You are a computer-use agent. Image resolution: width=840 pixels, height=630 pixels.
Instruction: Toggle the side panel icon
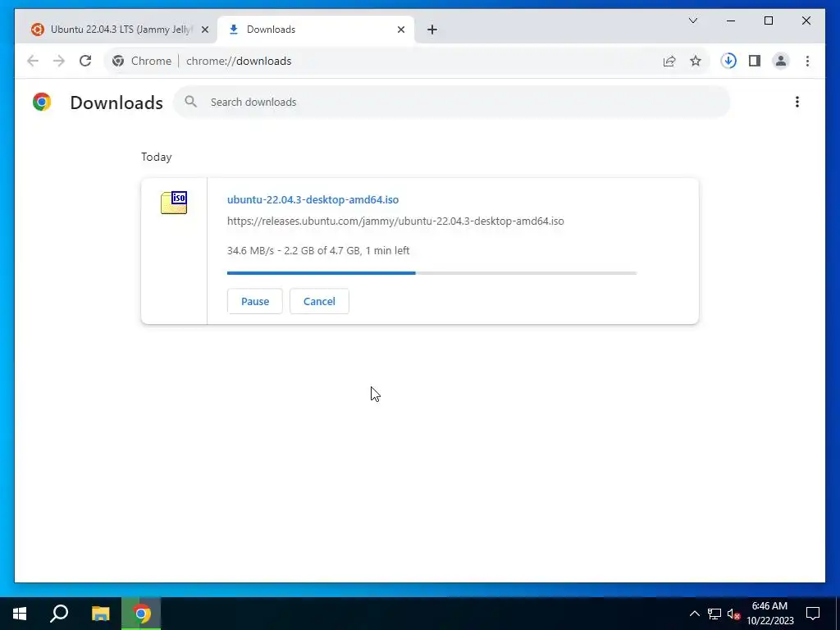755,61
